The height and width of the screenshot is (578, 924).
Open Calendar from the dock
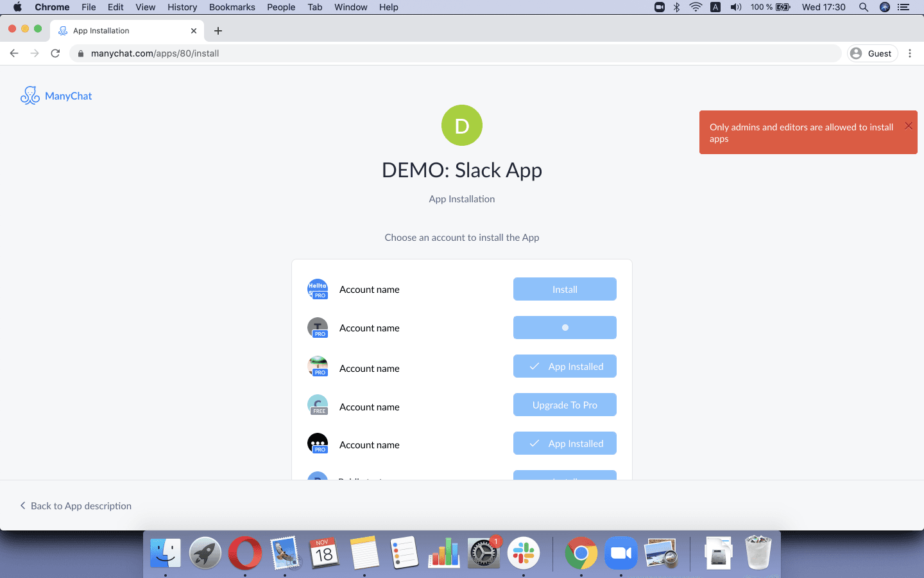point(325,553)
